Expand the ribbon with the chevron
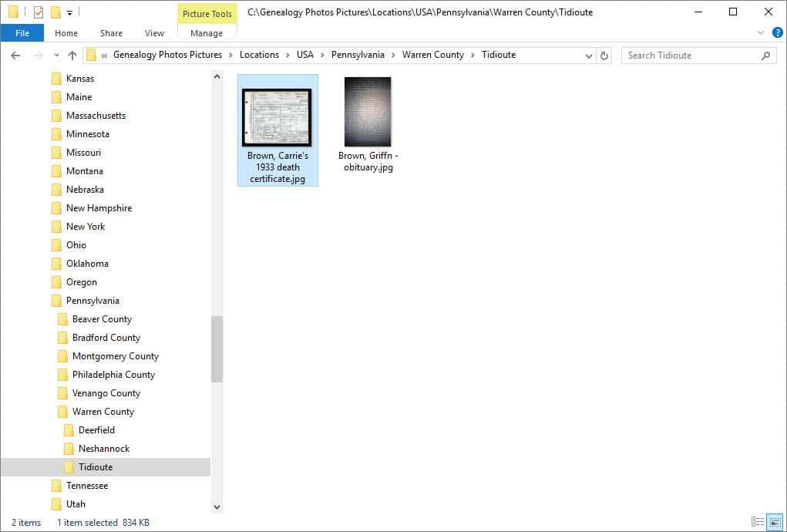 tap(760, 33)
